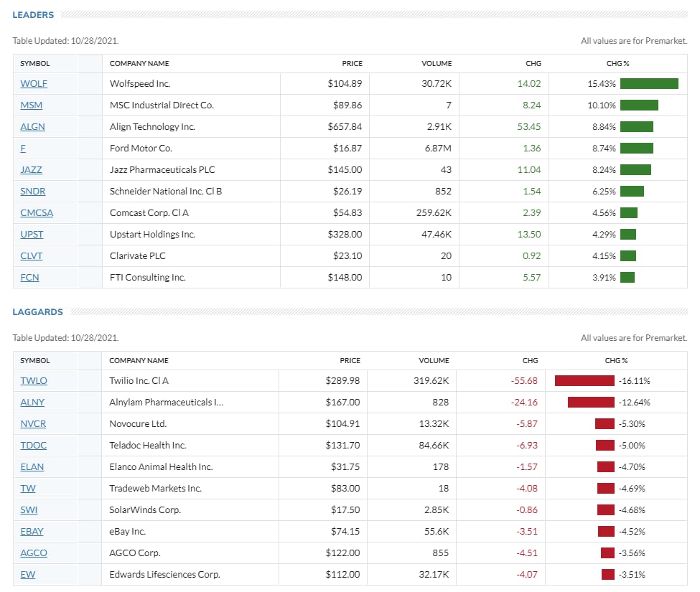Click the $289.98 Twilio price

coord(342,381)
